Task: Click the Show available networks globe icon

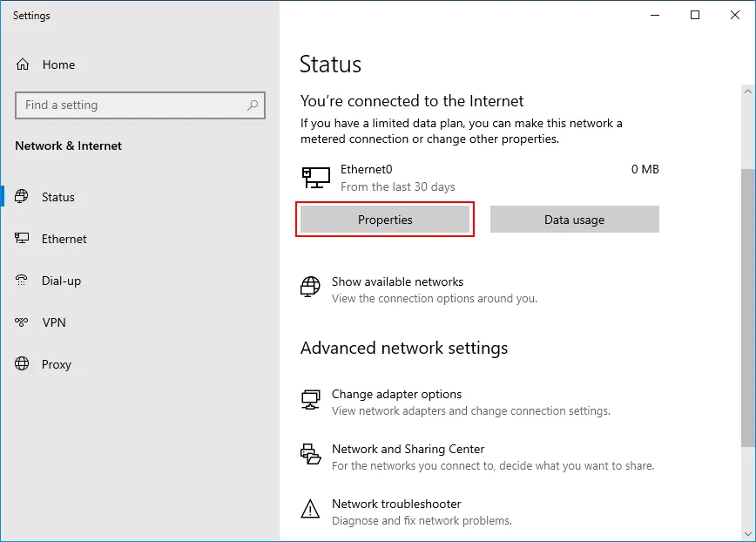Action: (x=310, y=288)
